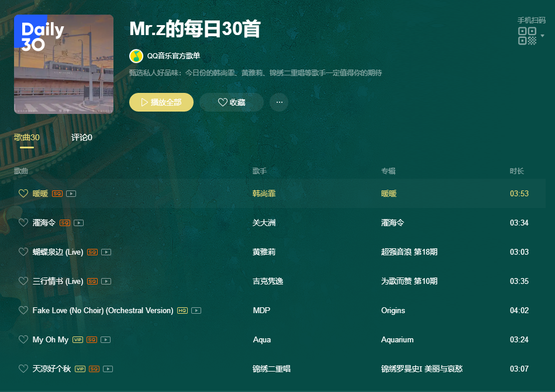Click the 收藏 favorite playlist button
Image resolution: width=555 pixels, height=392 pixels.
coord(231,102)
